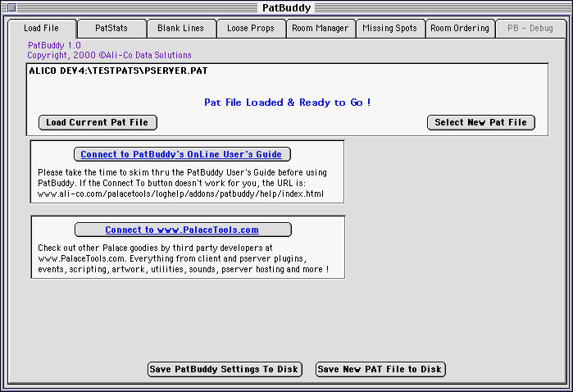Go to the Loose Props tab
This screenshot has height=392, width=573.
tap(251, 29)
